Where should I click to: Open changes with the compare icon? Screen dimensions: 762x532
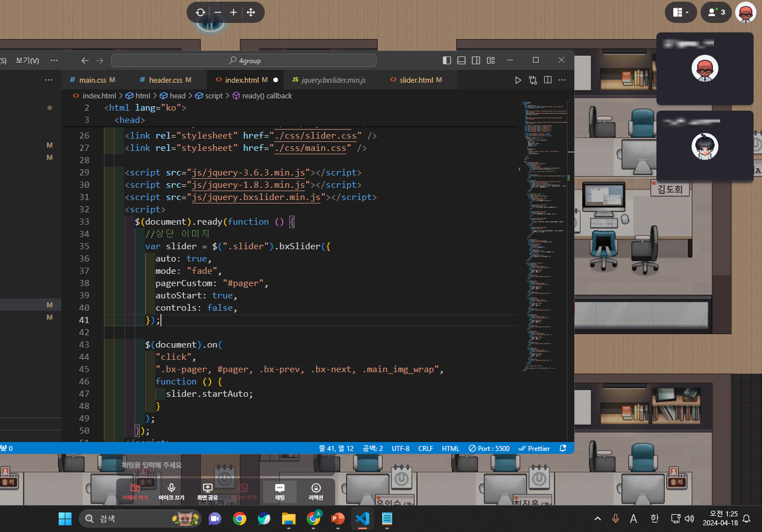533,80
